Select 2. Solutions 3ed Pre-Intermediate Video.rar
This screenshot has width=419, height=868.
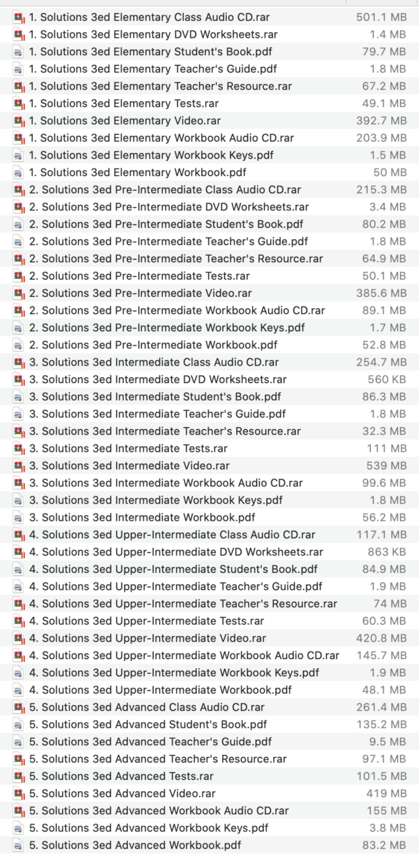[141, 293]
